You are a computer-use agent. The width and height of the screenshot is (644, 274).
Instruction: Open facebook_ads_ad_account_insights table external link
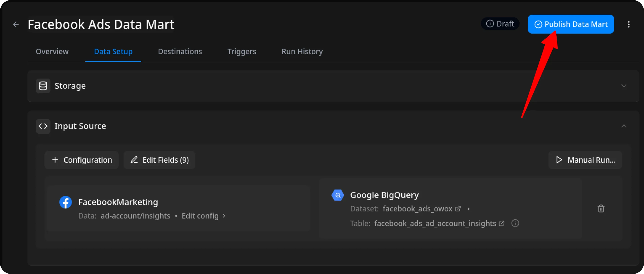502,223
